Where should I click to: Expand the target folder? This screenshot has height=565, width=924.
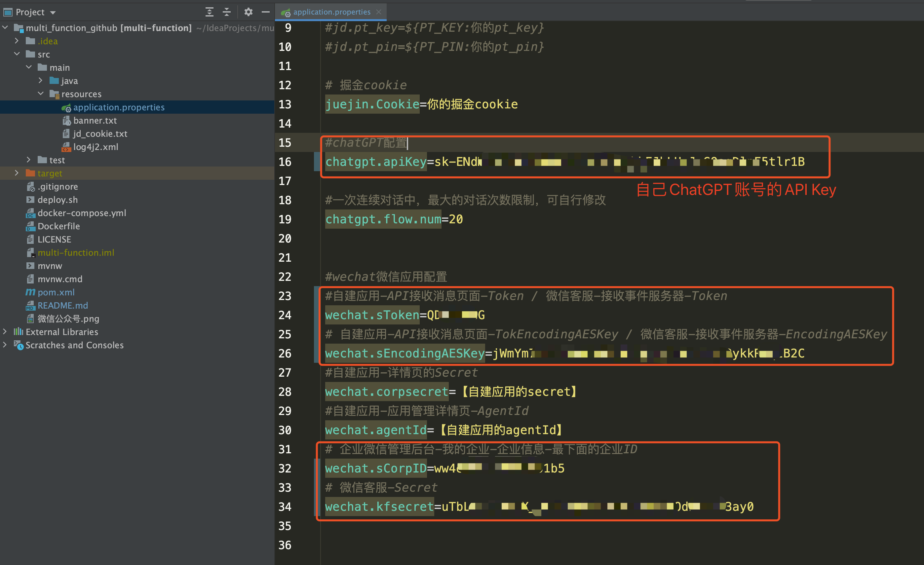point(17,173)
